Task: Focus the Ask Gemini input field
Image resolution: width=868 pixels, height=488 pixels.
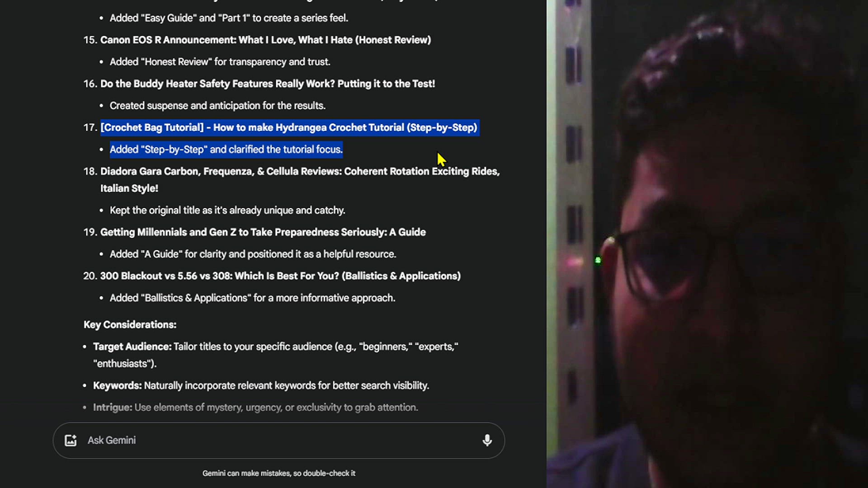Action: [x=278, y=441]
